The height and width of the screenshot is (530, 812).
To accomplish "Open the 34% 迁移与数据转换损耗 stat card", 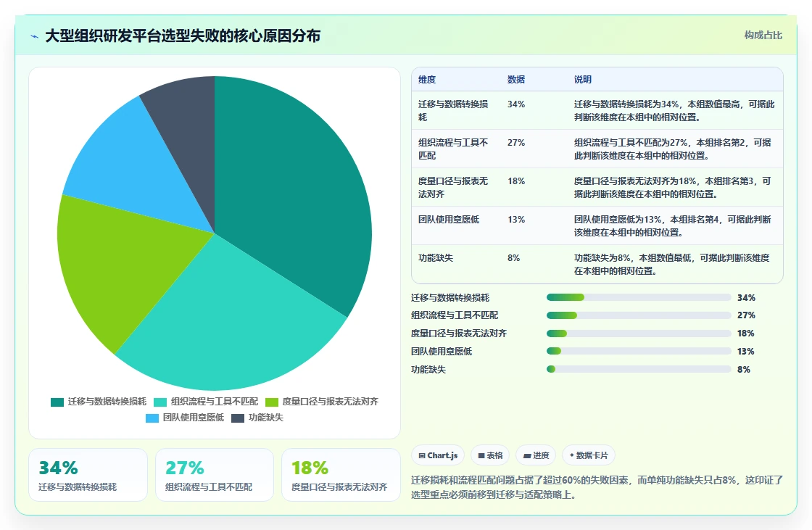I will pyautogui.click(x=88, y=475).
